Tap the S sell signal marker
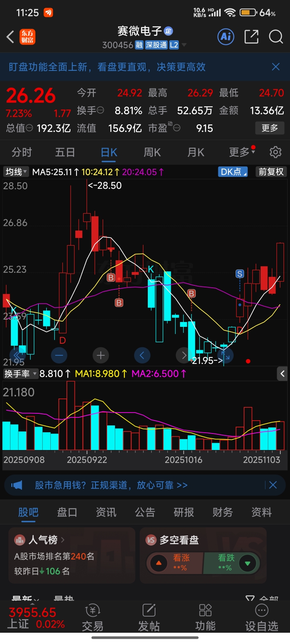290x644 pixels. coord(240,274)
